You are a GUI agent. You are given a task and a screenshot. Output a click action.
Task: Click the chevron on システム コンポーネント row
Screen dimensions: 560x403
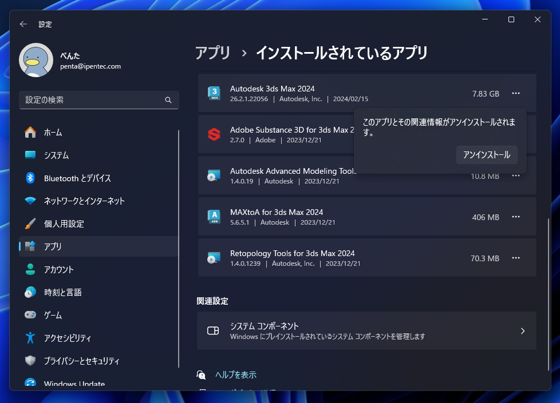[x=522, y=331]
